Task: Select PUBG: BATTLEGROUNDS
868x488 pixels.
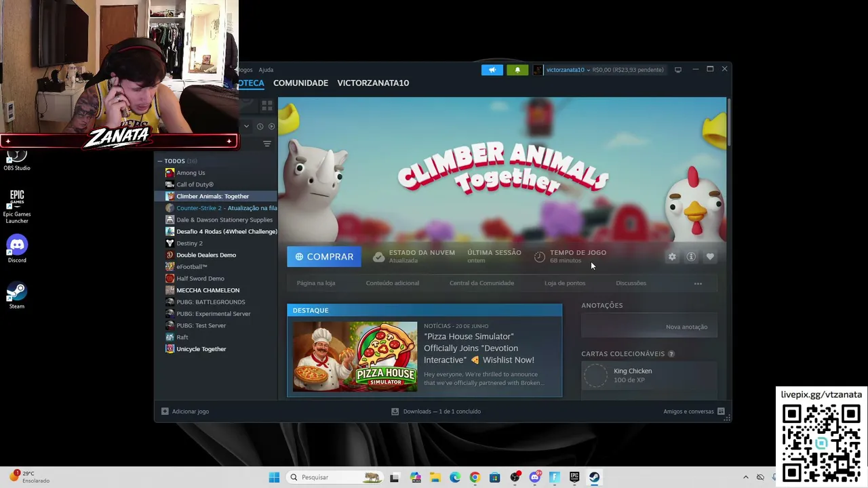Action: 211,302
